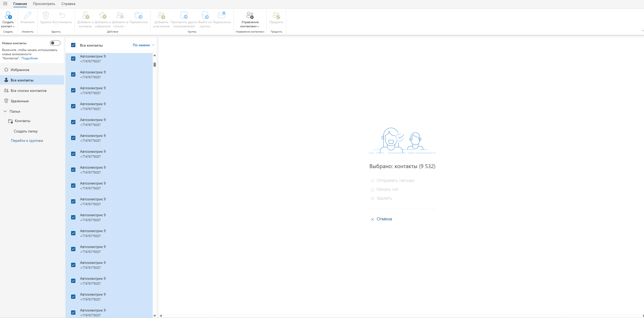Collapse the ribbon with the chevron
The image size is (644, 318).
(x=642, y=31)
